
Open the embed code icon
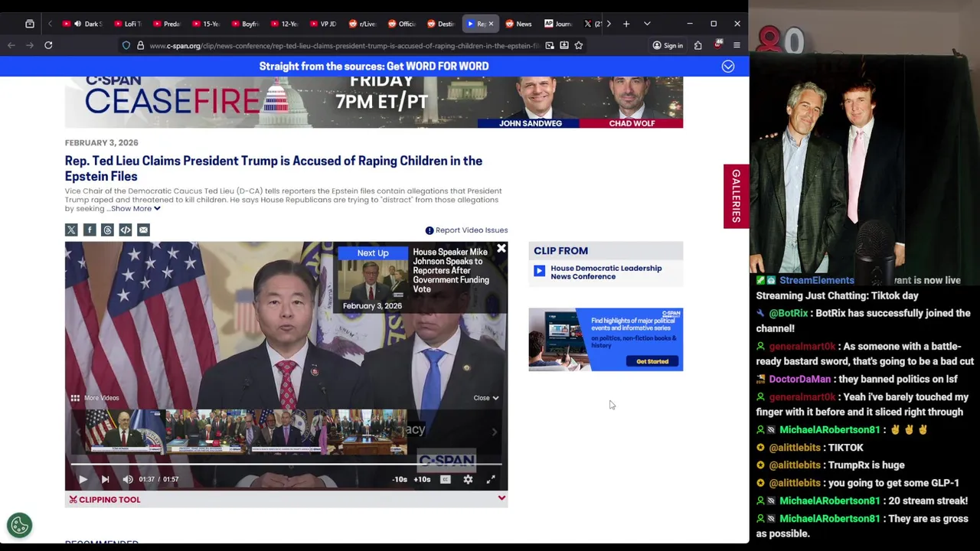coord(126,230)
